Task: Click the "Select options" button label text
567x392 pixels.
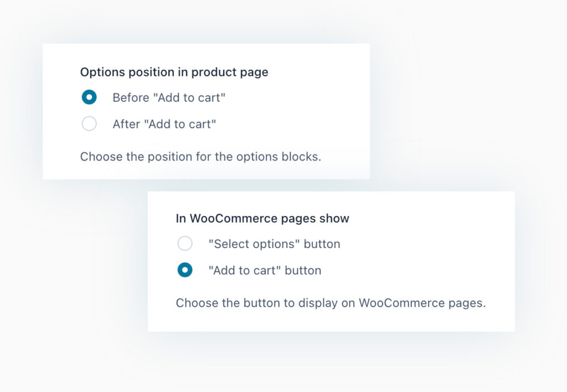Action: tap(274, 244)
